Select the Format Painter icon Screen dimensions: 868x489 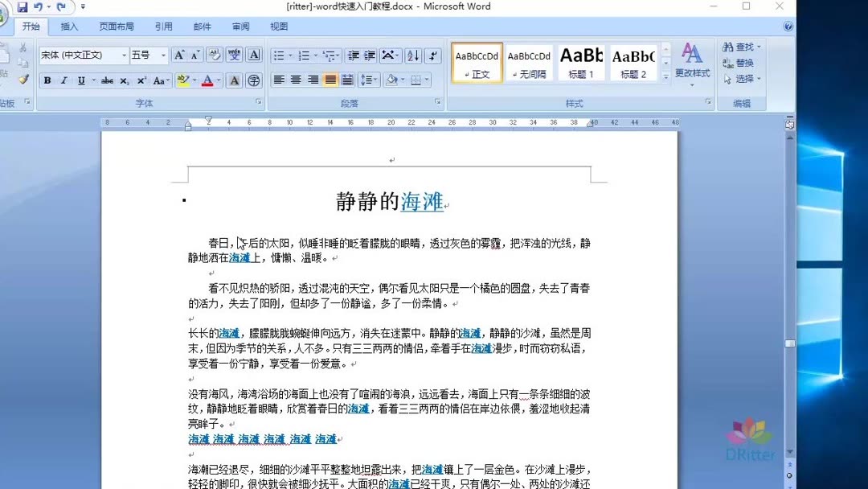23,80
